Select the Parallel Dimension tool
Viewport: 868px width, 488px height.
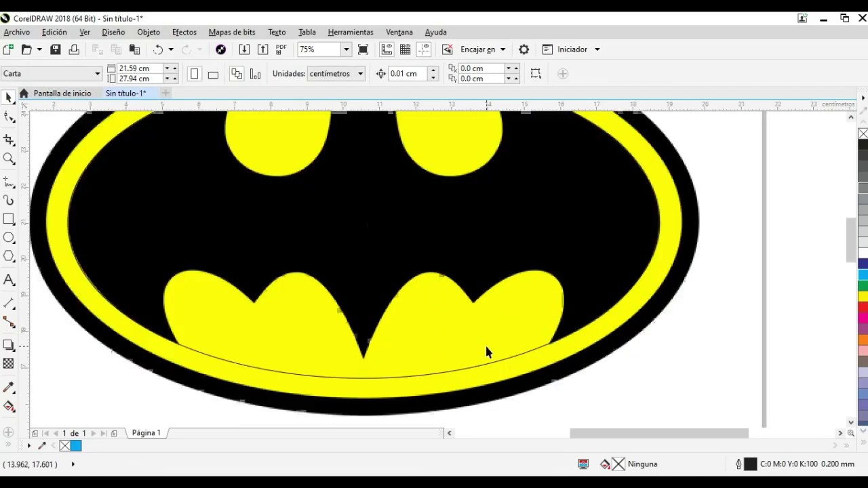(x=9, y=303)
